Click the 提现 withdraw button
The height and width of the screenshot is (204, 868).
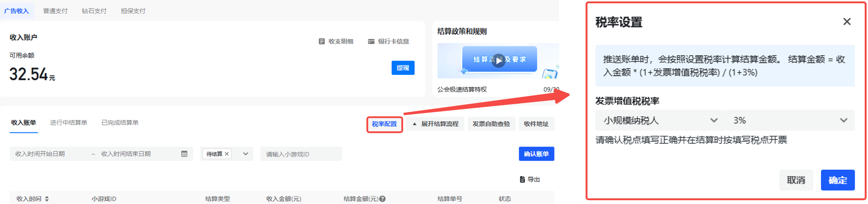[x=403, y=68]
